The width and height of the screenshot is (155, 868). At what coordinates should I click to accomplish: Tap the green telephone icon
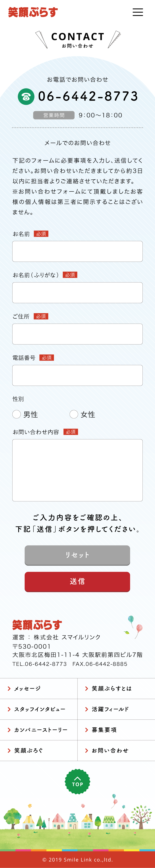point(26,97)
